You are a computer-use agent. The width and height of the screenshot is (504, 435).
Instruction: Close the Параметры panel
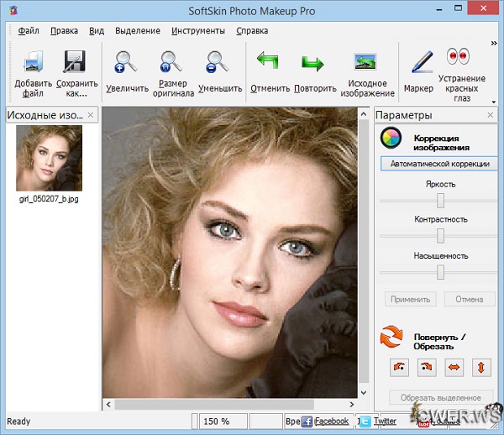[x=491, y=115]
